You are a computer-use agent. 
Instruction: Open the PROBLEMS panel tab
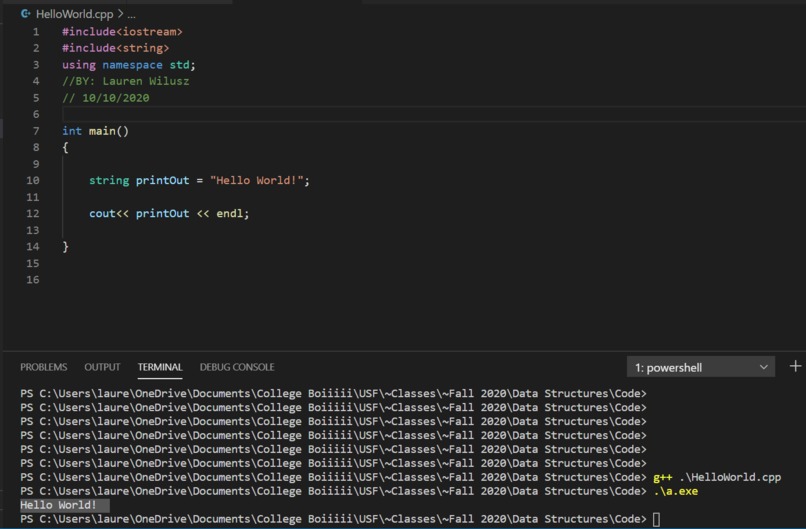pyautogui.click(x=44, y=367)
